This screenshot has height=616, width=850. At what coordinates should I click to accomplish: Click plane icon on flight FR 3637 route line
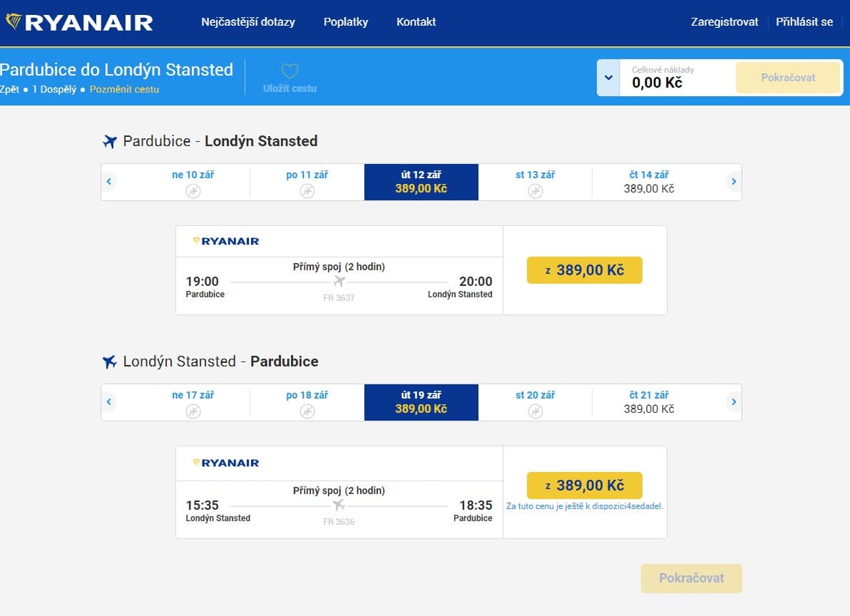pos(339,281)
